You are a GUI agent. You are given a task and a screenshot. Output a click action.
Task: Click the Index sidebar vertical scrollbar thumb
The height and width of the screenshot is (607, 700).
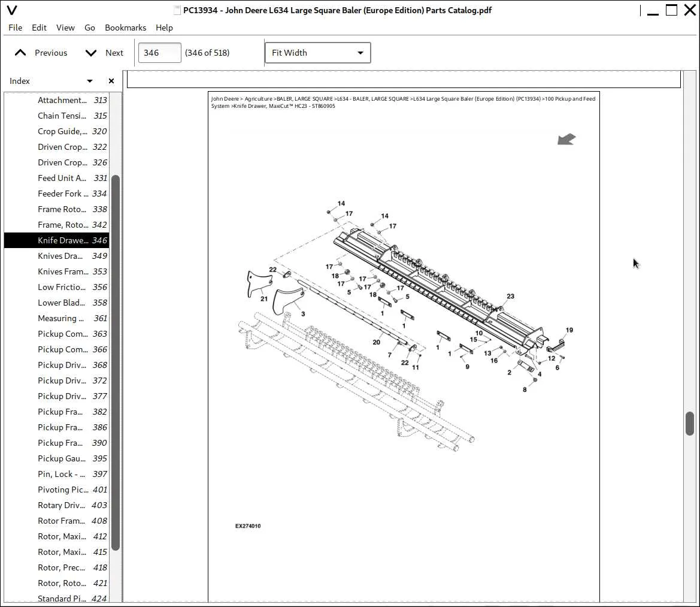(115, 363)
